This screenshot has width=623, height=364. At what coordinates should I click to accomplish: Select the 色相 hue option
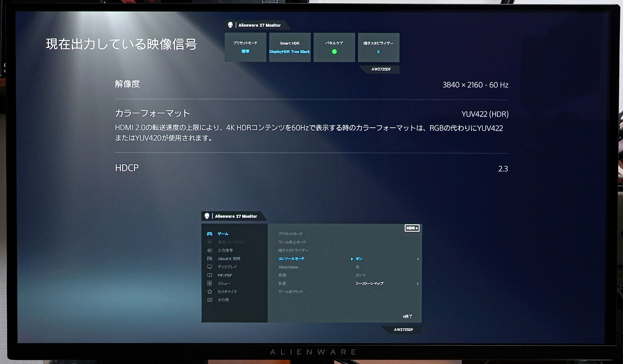point(282,275)
